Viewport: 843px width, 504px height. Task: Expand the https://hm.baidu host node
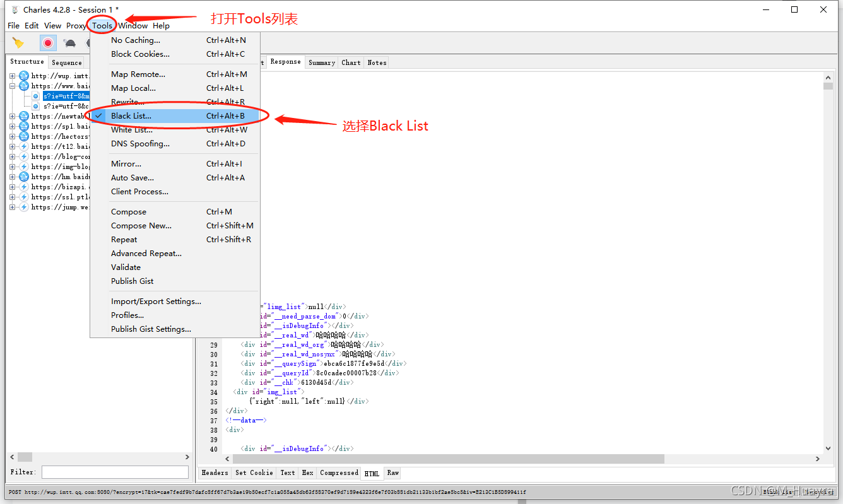[x=13, y=177]
